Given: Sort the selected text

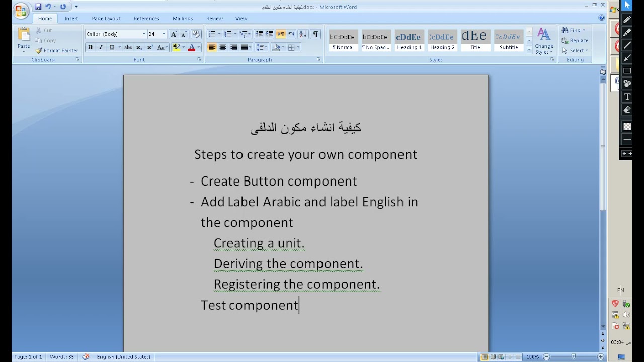Looking at the screenshot, I should (x=303, y=34).
